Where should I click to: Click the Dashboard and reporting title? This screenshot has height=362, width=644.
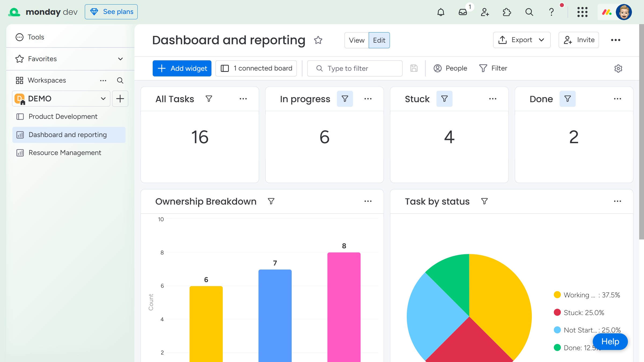coord(229,40)
